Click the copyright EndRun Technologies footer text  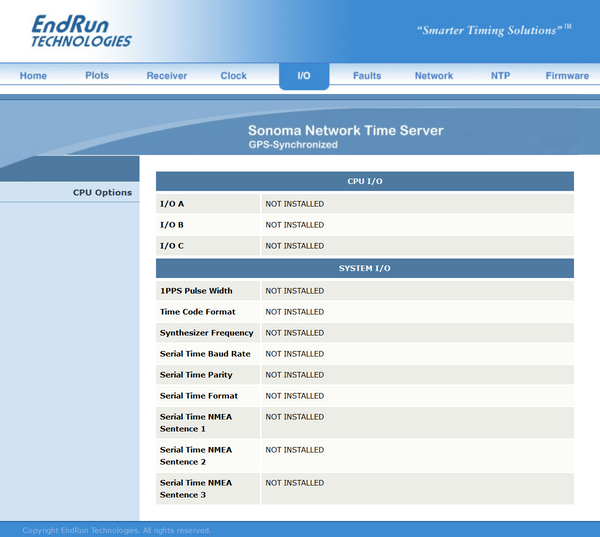(117, 530)
